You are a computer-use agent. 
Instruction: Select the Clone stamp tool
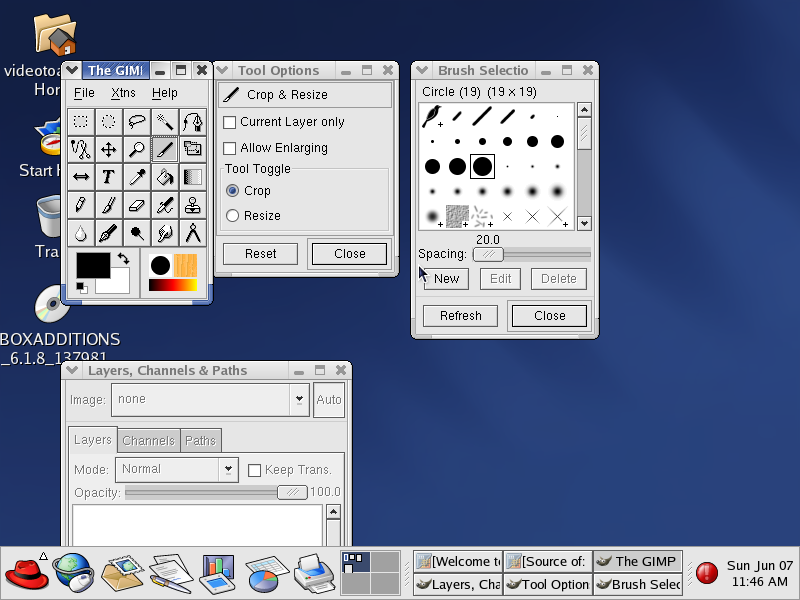pos(193,206)
